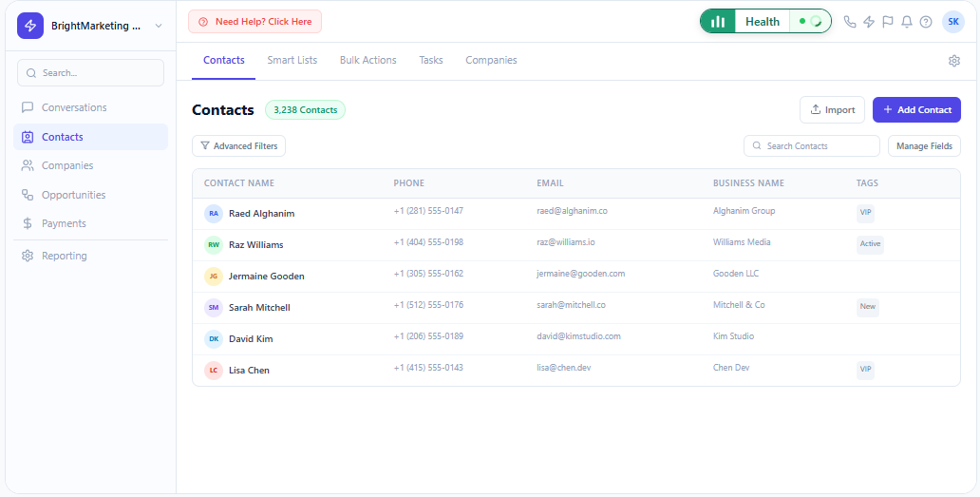Select Contacts in the sidebar
The width and height of the screenshot is (980, 497).
tap(90, 137)
